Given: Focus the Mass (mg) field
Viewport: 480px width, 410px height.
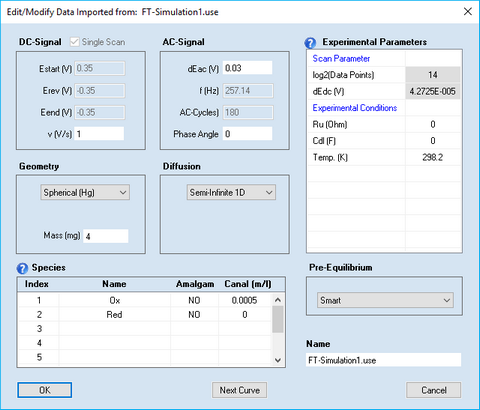Looking at the screenshot, I should 106,236.
